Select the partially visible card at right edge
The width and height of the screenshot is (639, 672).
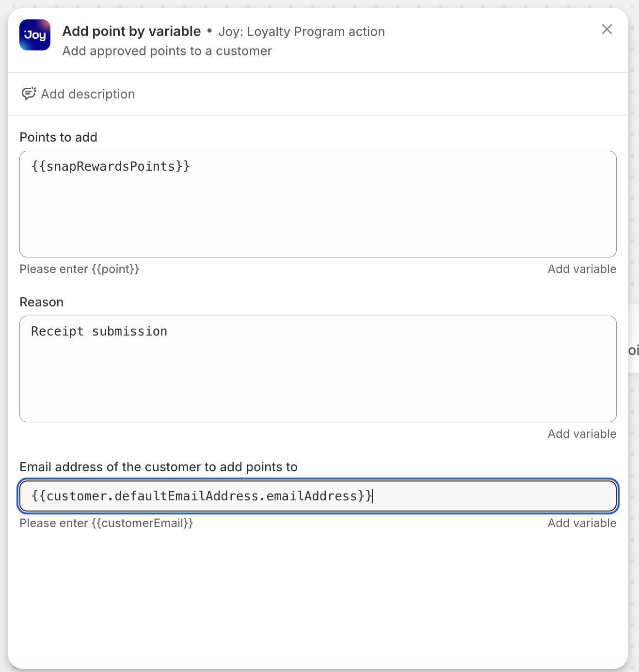634,349
